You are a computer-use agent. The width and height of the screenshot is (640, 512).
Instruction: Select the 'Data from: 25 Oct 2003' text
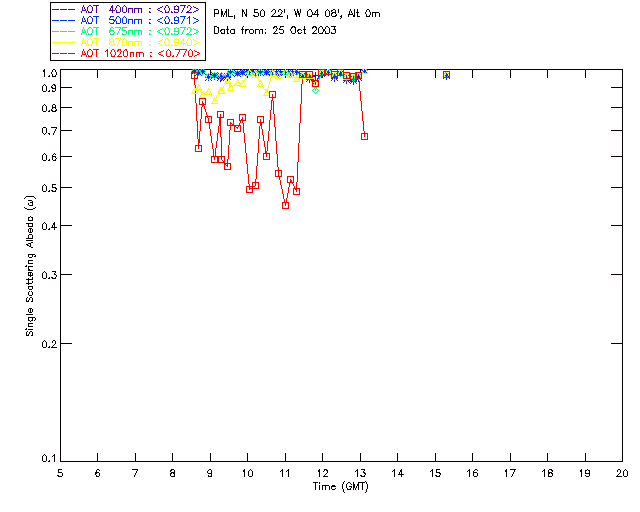coord(275,30)
